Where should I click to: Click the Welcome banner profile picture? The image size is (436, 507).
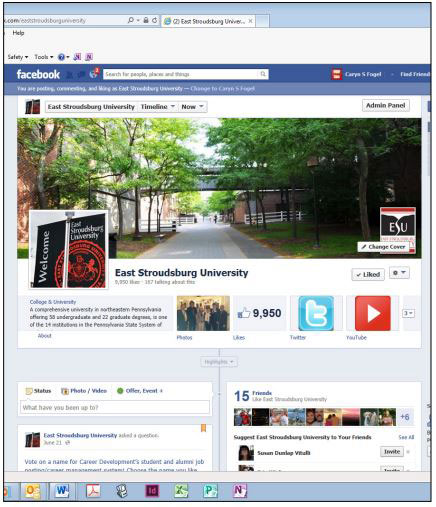(x=69, y=250)
